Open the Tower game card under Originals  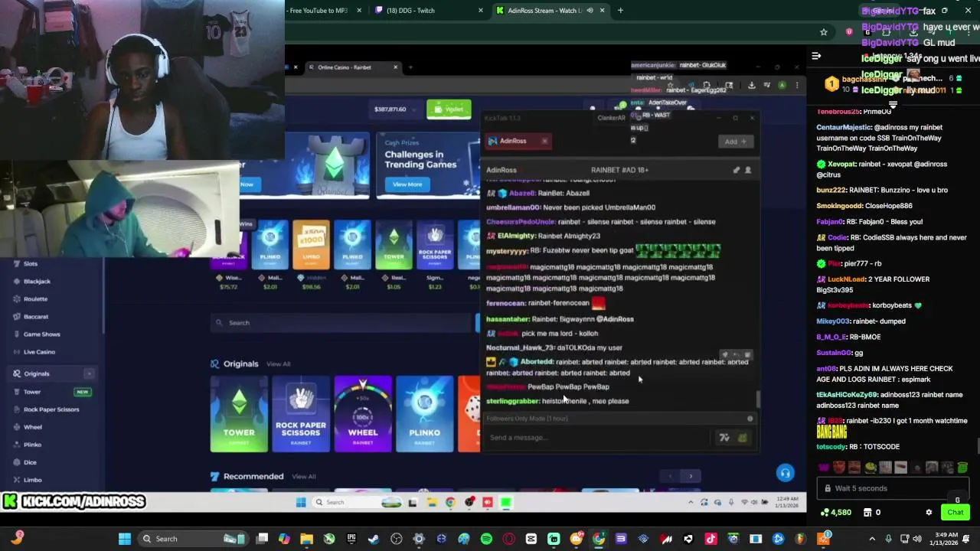click(239, 414)
